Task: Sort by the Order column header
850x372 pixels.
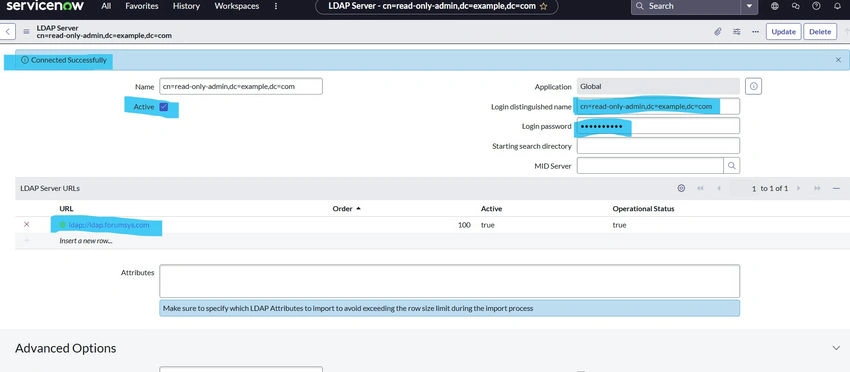Action: tap(343, 209)
